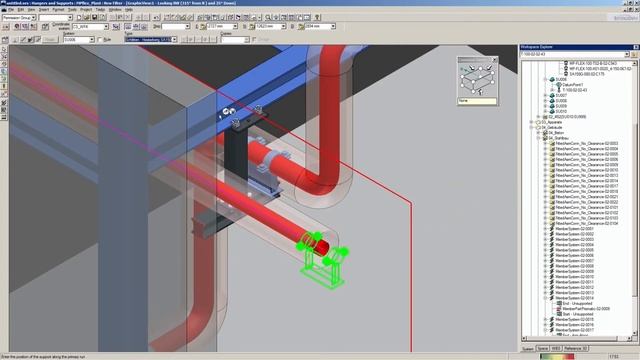
Task: Select the Start - Unsupported tree item
Action: pyautogui.click(x=578, y=314)
